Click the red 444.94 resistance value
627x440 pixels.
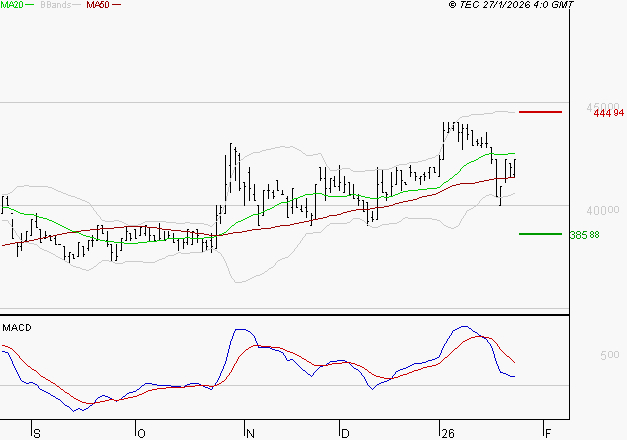pyautogui.click(x=609, y=113)
